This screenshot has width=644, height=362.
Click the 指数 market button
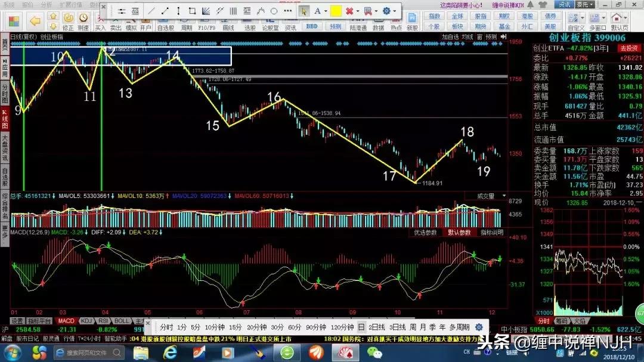point(434,16)
